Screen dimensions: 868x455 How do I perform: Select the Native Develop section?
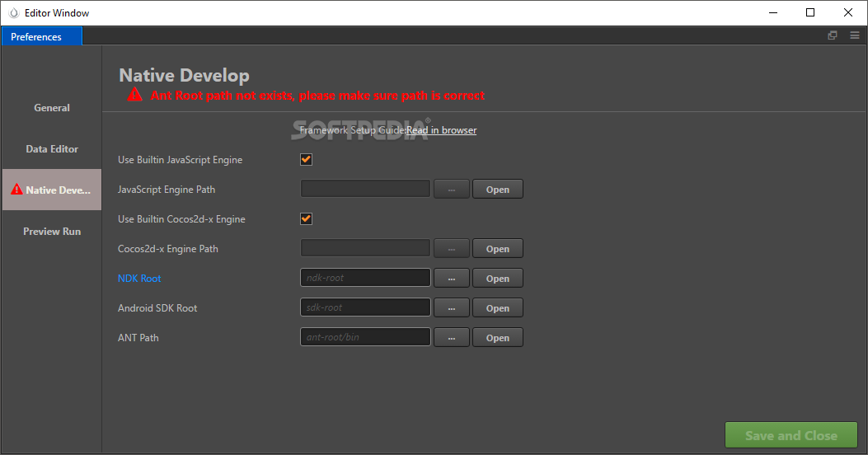point(52,190)
